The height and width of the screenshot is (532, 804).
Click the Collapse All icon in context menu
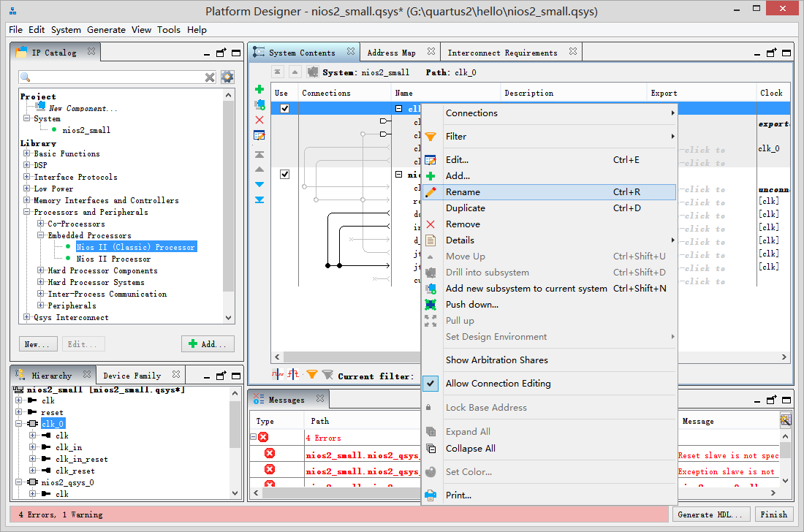(431, 449)
